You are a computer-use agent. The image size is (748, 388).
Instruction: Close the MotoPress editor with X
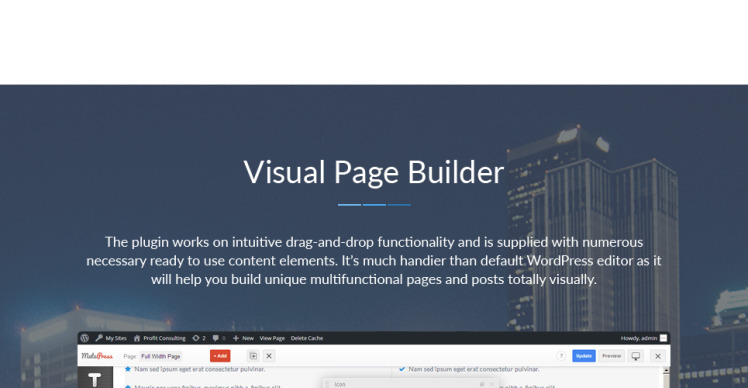[x=658, y=356]
